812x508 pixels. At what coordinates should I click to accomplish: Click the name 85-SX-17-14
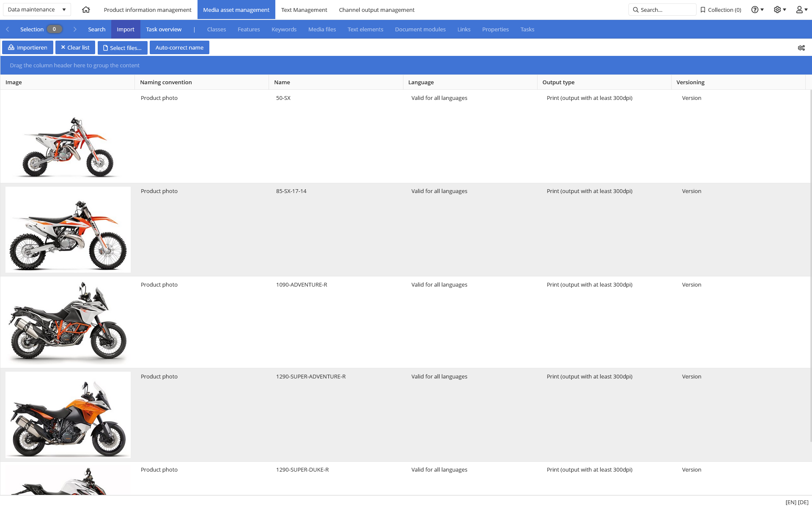click(x=291, y=191)
